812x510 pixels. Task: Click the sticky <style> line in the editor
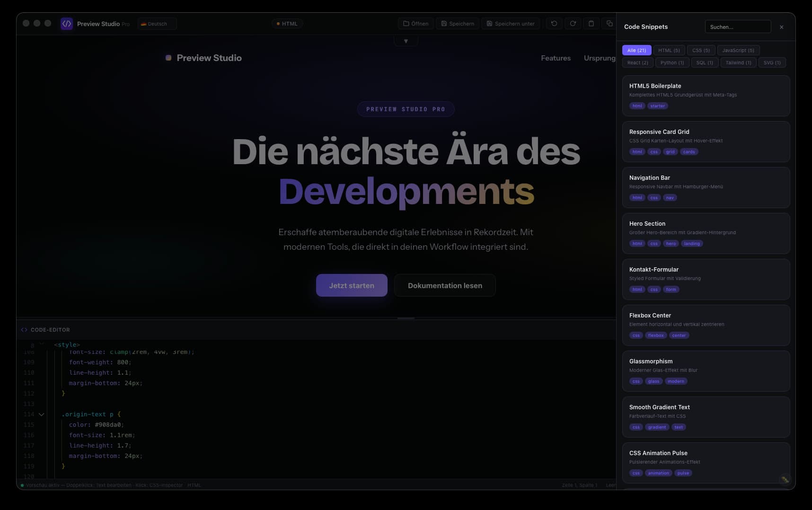[67, 345]
